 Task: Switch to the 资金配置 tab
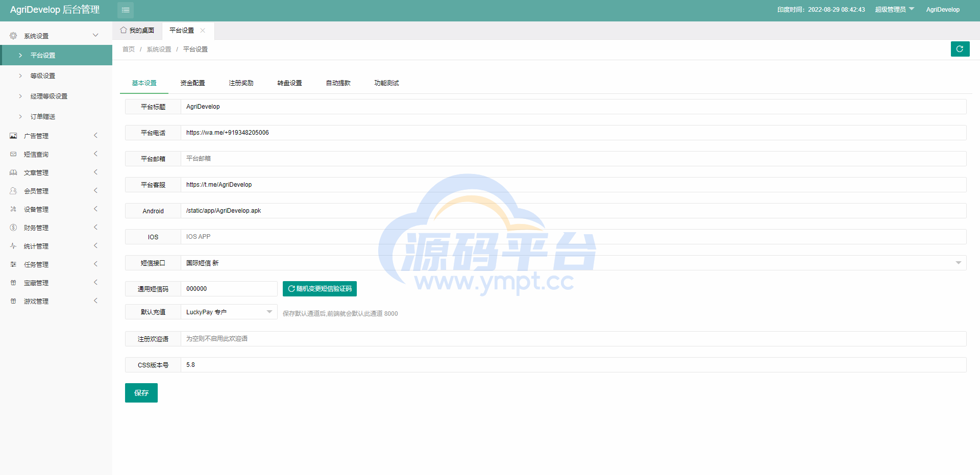pyautogui.click(x=192, y=83)
